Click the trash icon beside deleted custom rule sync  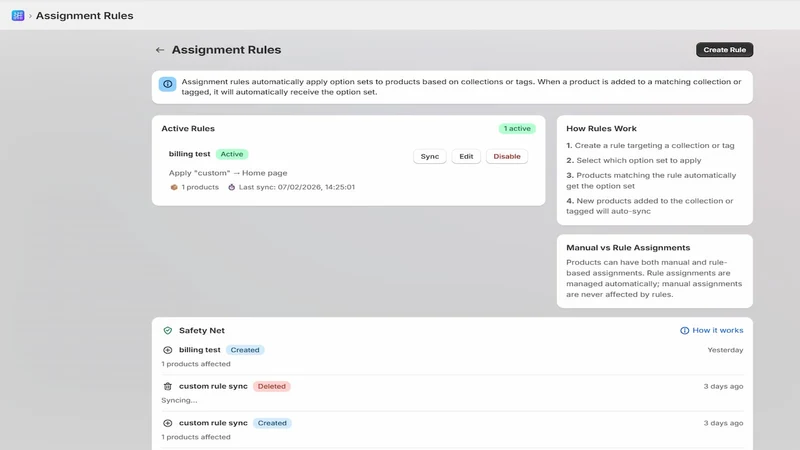click(x=167, y=386)
